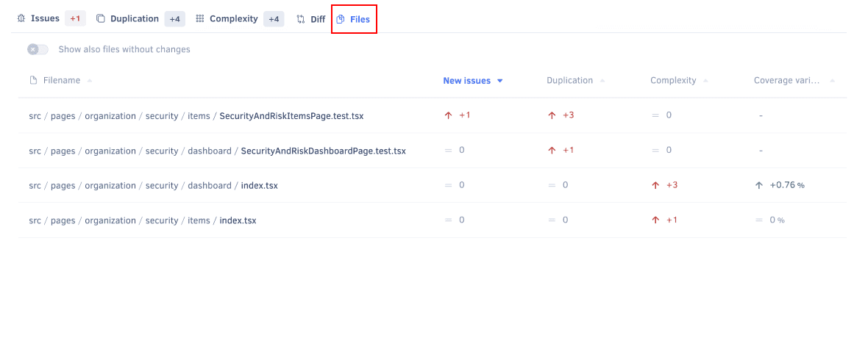Screen dimensions: 868x357
Task: Sort table by Complexity column
Action: coord(673,81)
